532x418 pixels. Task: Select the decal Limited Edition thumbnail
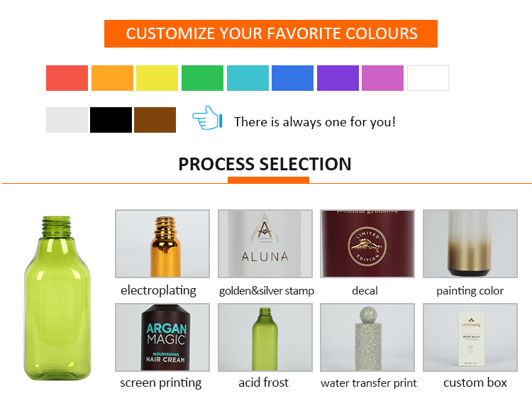pyautogui.click(x=367, y=243)
